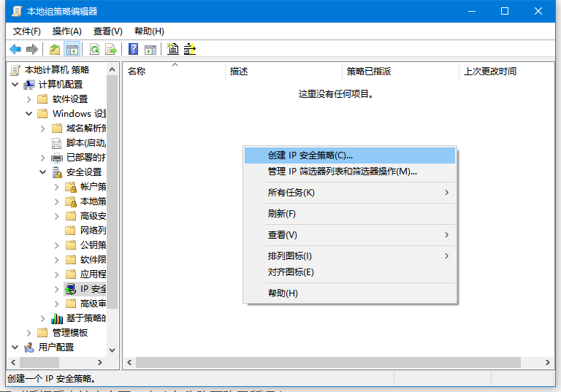Viewport: 561px width, 392px height.
Task: Click the Back arrow toolbar icon
Action: click(x=15, y=49)
